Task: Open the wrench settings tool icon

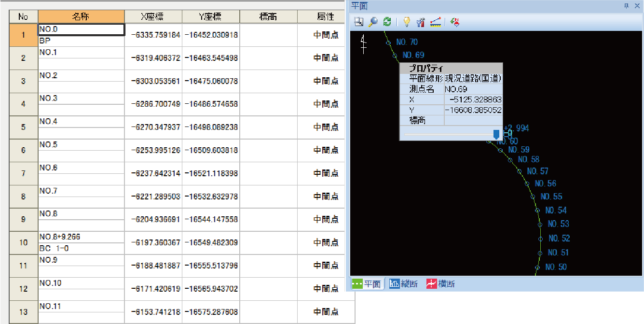Action: [x=420, y=22]
